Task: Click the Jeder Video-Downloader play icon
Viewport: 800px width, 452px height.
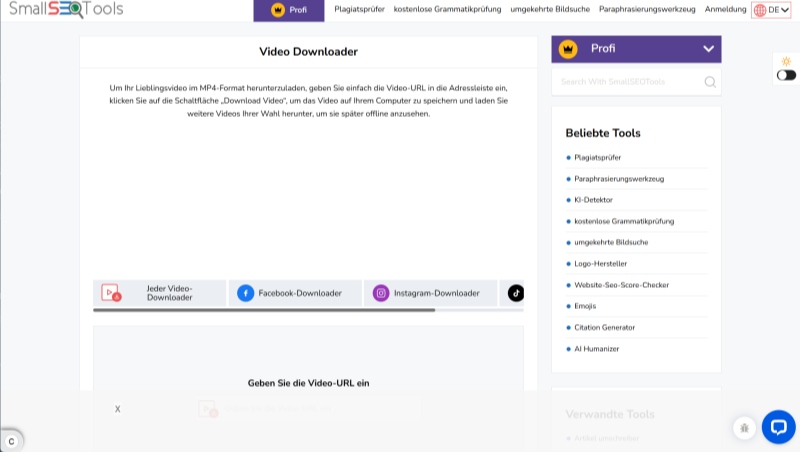Action: pyautogui.click(x=110, y=293)
